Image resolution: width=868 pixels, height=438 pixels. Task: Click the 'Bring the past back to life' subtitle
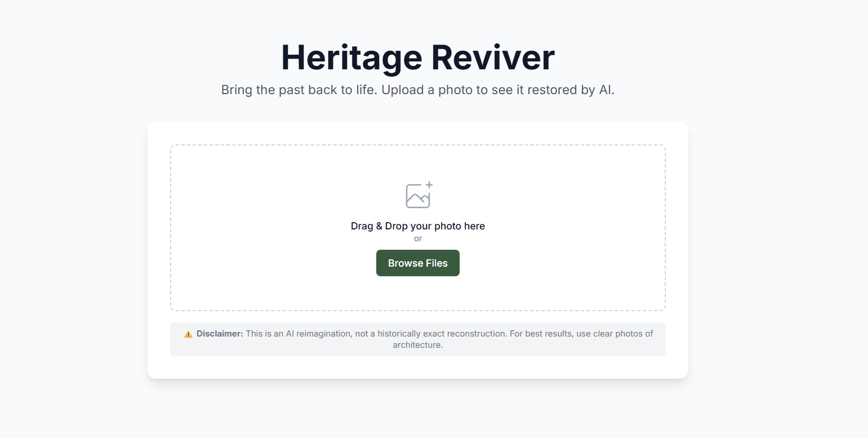[x=418, y=90]
